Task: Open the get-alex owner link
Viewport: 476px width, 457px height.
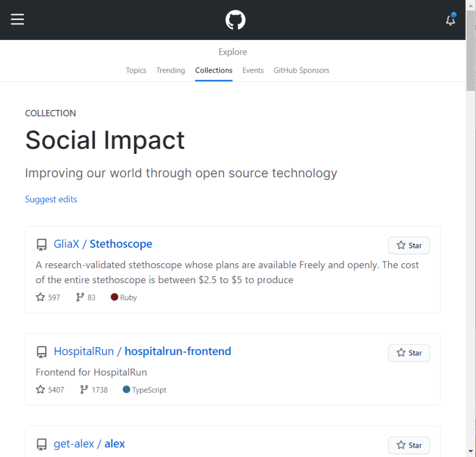Action: click(74, 444)
